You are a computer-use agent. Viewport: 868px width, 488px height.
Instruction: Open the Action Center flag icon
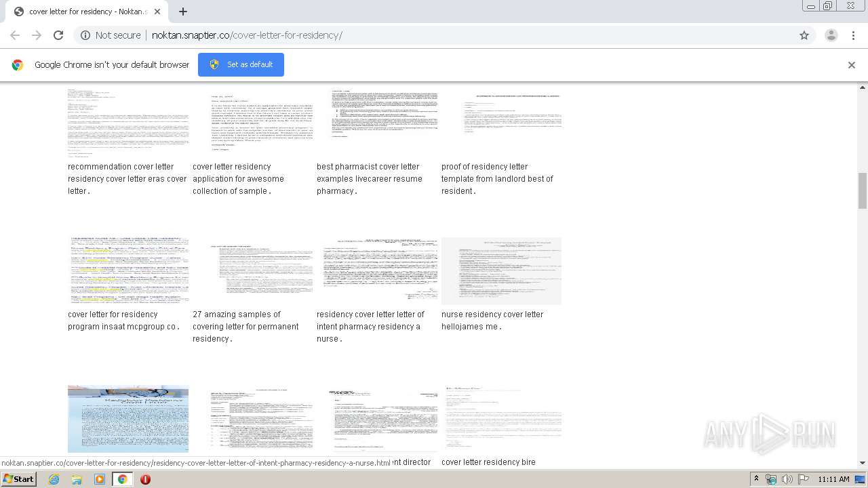[803, 479]
